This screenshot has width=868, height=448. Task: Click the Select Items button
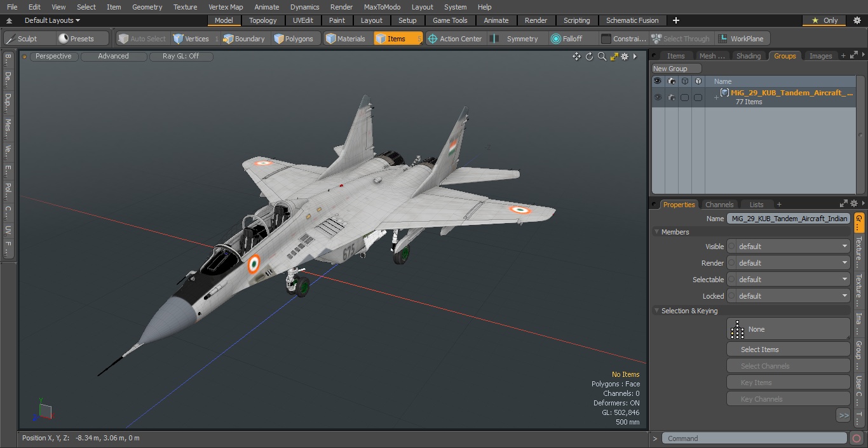tap(788, 350)
